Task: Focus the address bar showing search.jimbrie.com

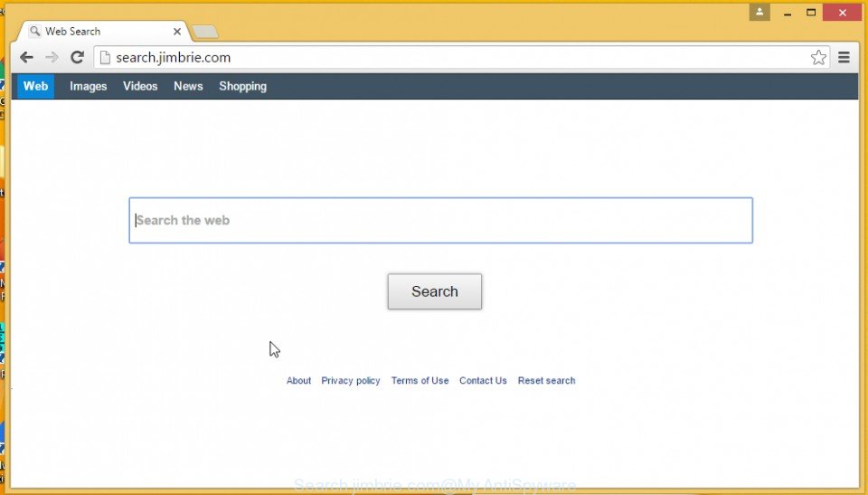Action: coord(460,58)
